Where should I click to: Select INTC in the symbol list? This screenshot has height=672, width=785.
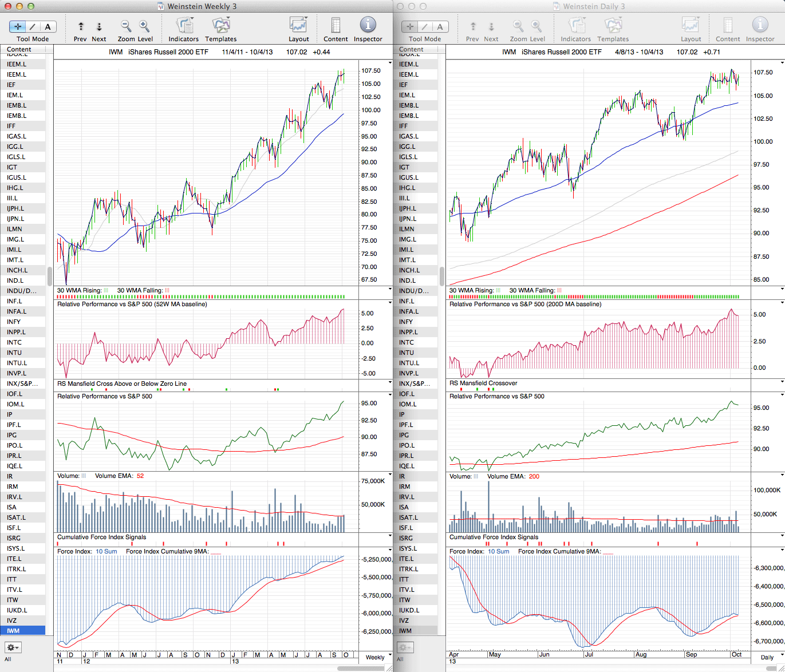[14, 342]
